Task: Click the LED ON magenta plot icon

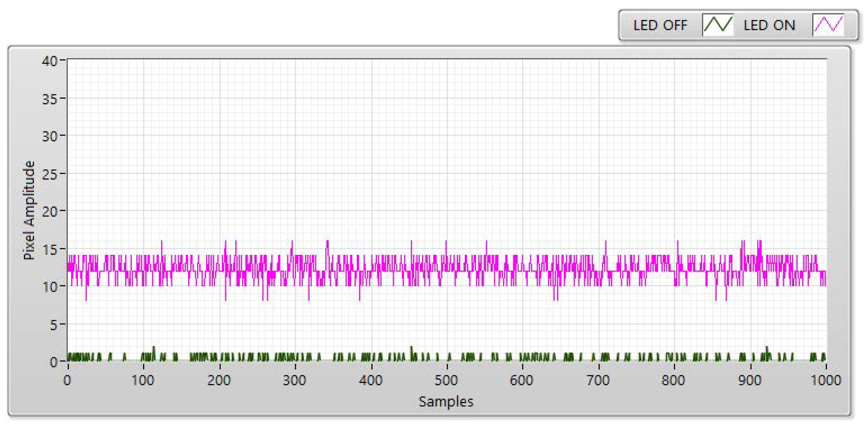Action: click(x=828, y=25)
